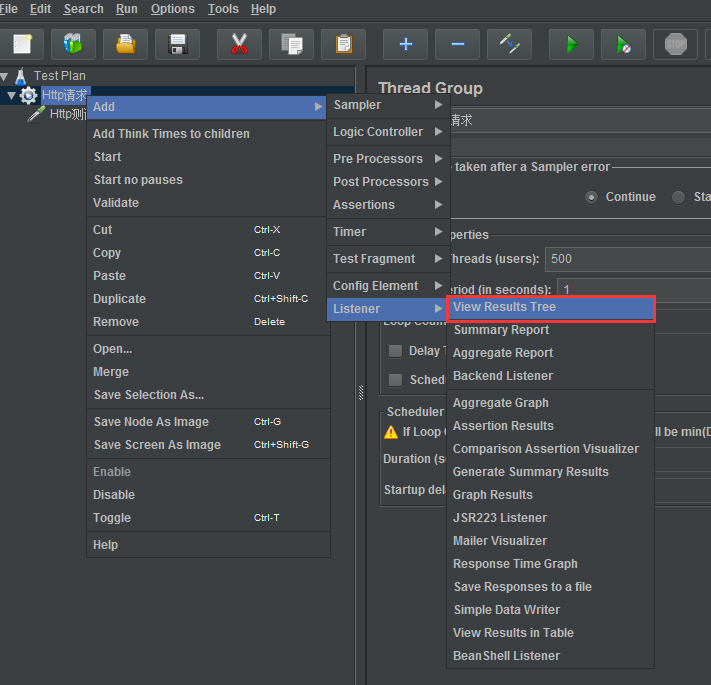Click Save Node As Image
711x685 pixels.
click(208, 422)
